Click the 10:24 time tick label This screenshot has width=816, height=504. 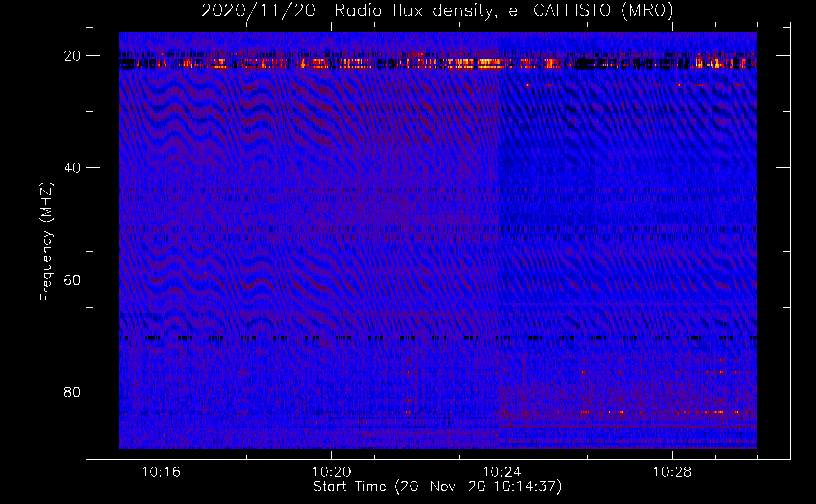tap(502, 472)
